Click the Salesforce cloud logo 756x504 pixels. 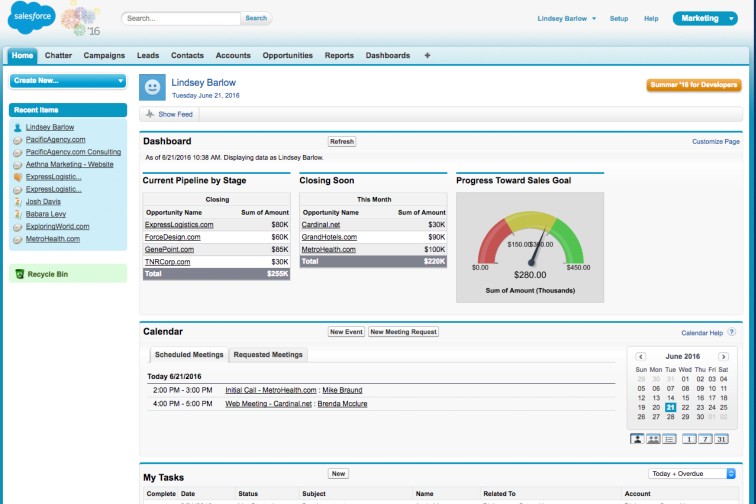32,17
